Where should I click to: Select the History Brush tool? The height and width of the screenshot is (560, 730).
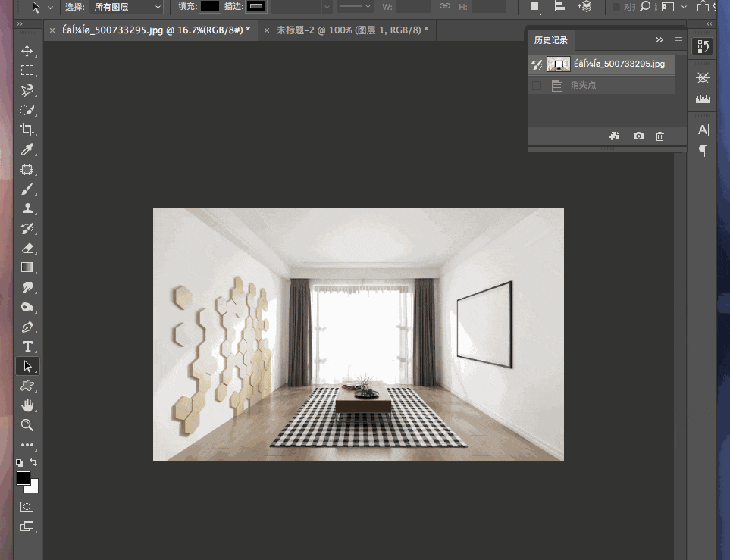tap(27, 228)
